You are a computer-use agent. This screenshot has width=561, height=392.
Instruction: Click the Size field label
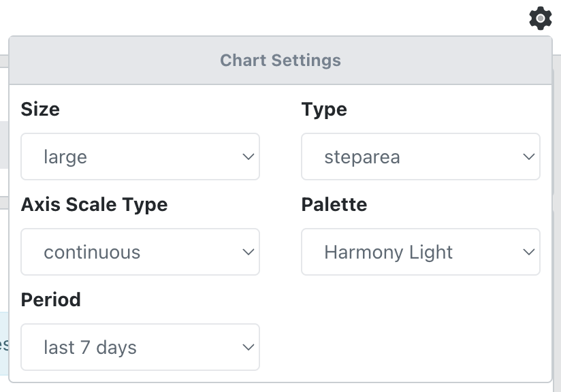coord(40,110)
